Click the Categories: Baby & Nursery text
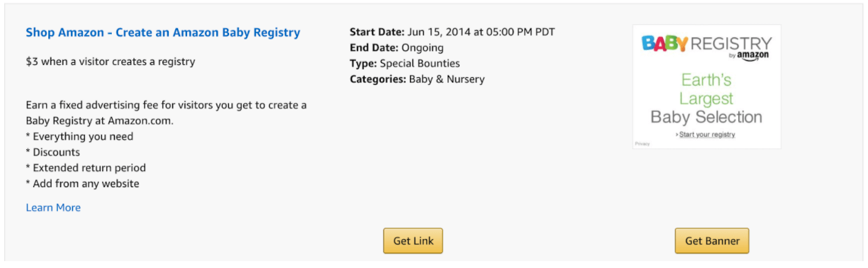868x268 pixels. [x=417, y=79]
